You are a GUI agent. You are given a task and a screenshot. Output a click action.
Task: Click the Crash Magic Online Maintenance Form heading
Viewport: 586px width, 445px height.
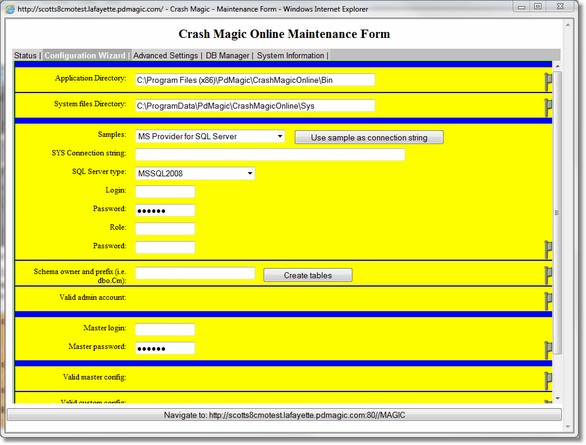(x=284, y=34)
